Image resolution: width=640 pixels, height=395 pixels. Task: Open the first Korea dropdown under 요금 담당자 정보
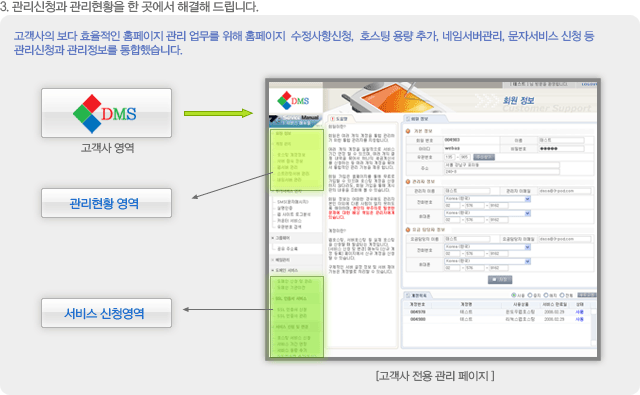coord(487,247)
